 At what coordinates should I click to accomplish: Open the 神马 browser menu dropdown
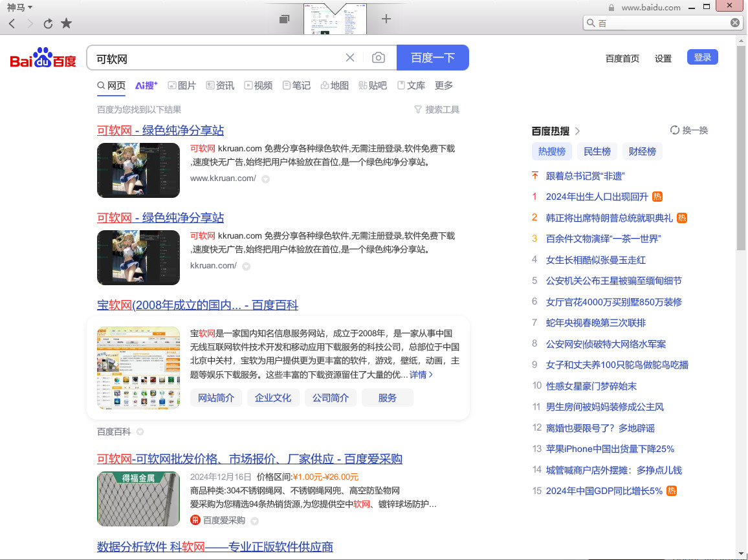tap(19, 7)
